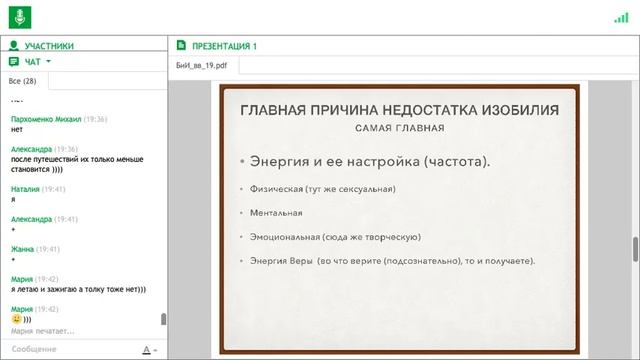
Task: Check the signal strength indicator icon
Action: pyautogui.click(x=621, y=18)
